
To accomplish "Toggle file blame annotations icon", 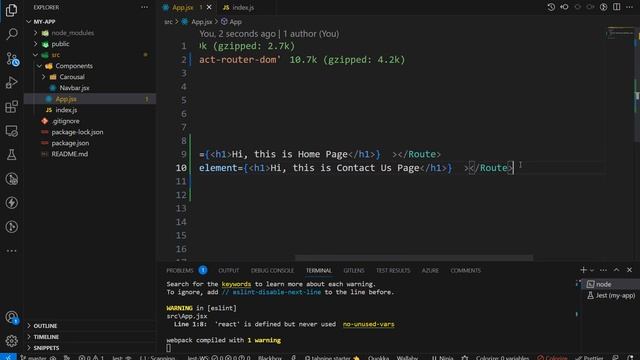I will click(603, 7).
